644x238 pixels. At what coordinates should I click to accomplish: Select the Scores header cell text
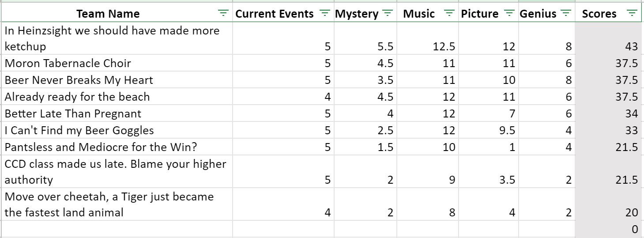[599, 14]
